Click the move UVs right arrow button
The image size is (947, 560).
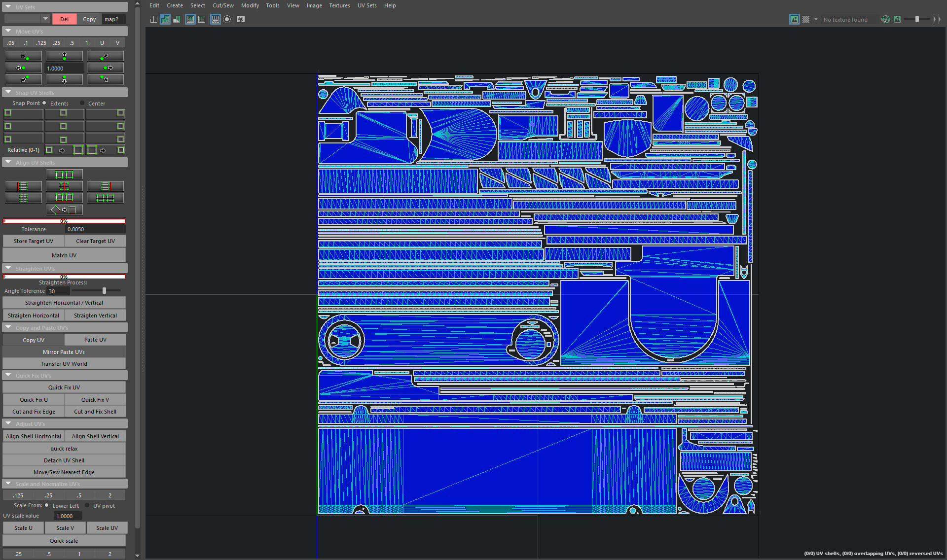tap(105, 68)
